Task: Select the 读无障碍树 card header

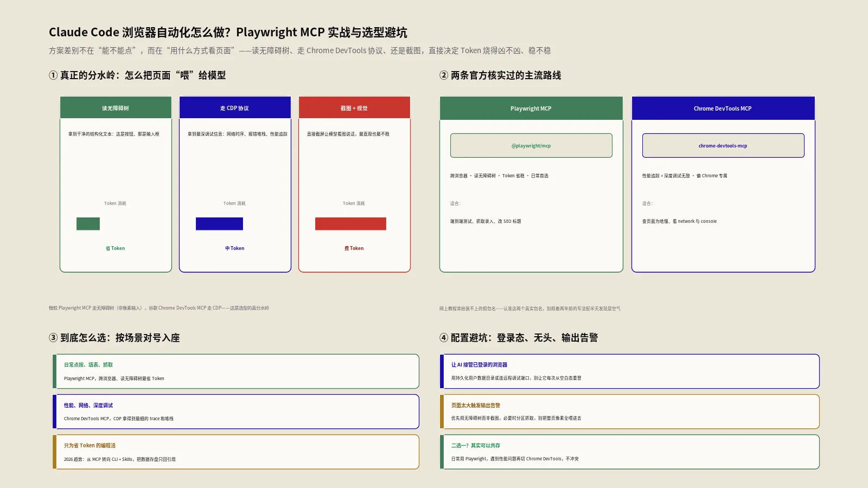Action: tap(116, 108)
